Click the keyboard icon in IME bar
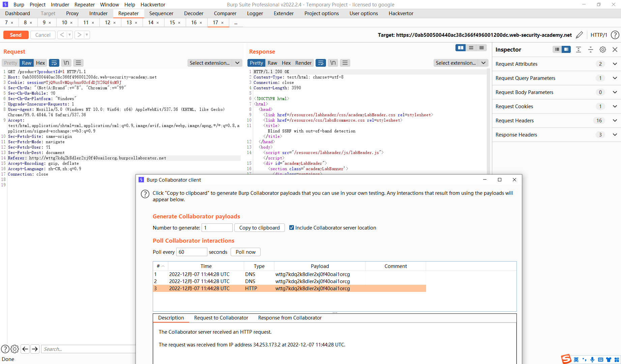Image resolution: width=621 pixels, height=364 pixels. pyautogui.click(x=600, y=360)
